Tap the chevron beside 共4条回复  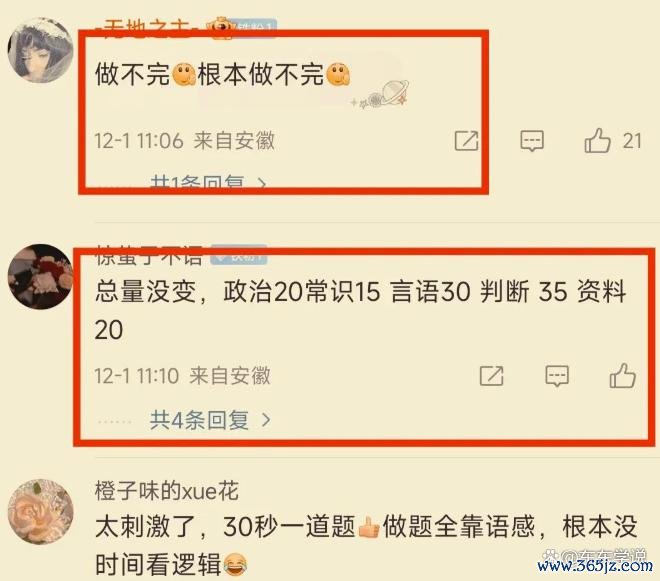[266, 420]
